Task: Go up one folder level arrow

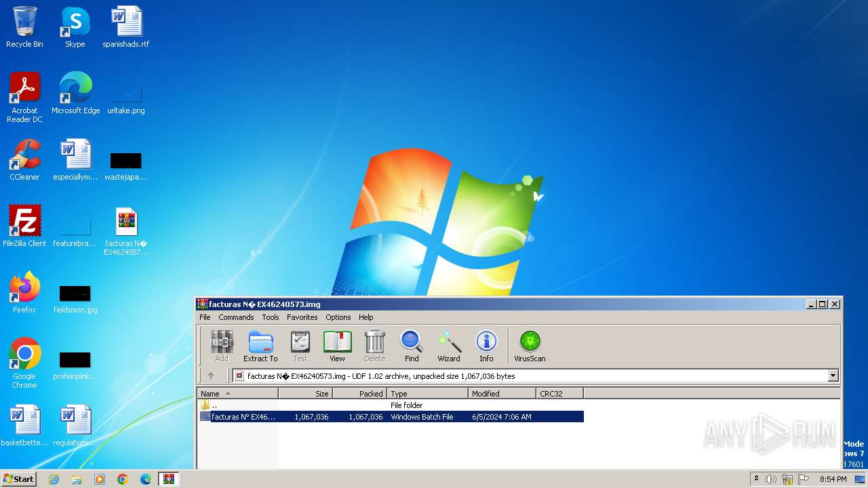Action: click(211, 375)
